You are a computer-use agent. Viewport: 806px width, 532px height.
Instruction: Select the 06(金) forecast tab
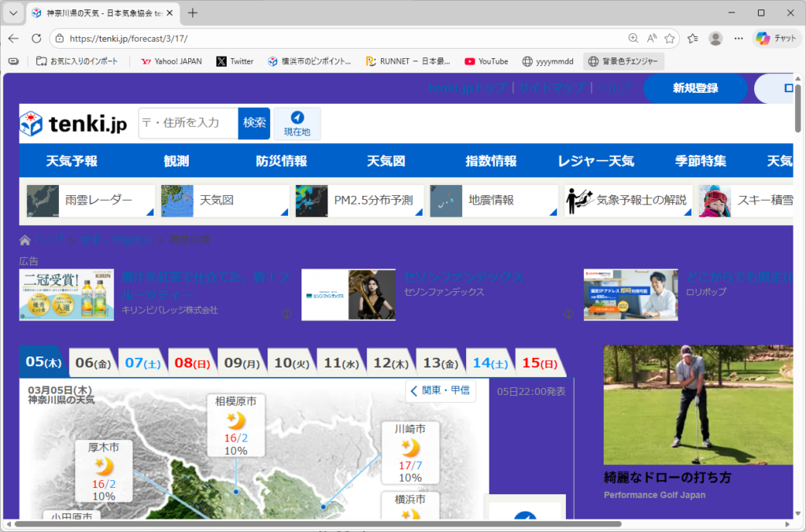click(x=92, y=363)
